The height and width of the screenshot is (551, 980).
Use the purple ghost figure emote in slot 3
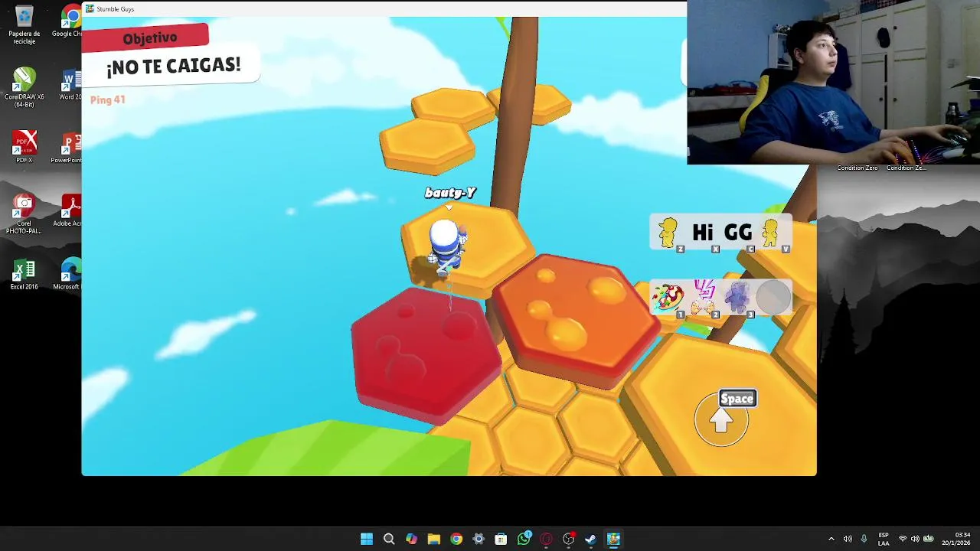point(737,298)
